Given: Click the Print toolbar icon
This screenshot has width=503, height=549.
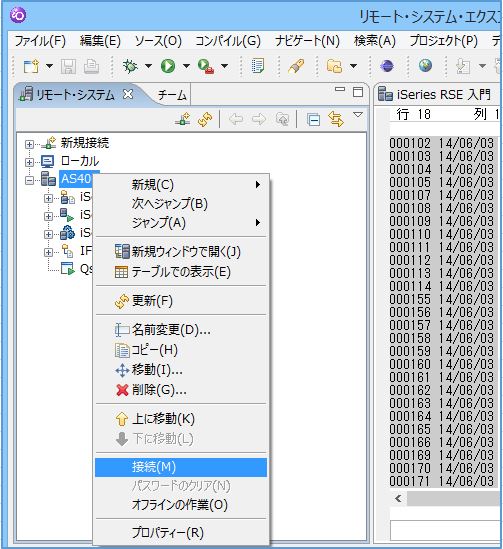Looking at the screenshot, I should 91,66.
